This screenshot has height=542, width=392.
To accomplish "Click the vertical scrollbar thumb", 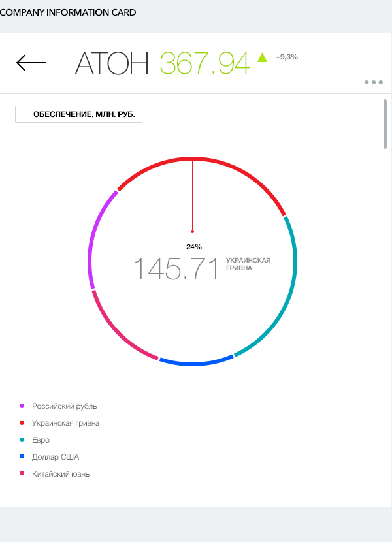I will (385, 124).
